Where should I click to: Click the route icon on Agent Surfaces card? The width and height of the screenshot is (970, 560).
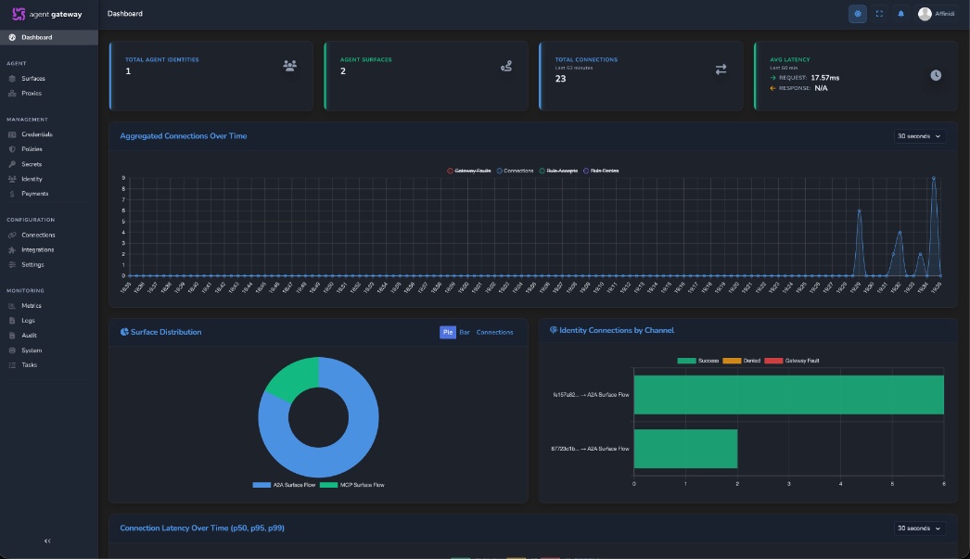[x=506, y=66]
